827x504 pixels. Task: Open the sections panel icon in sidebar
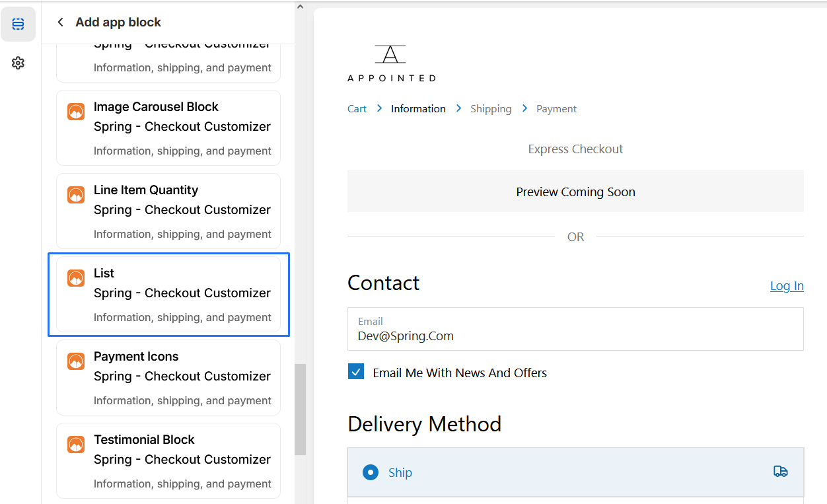tap(18, 24)
